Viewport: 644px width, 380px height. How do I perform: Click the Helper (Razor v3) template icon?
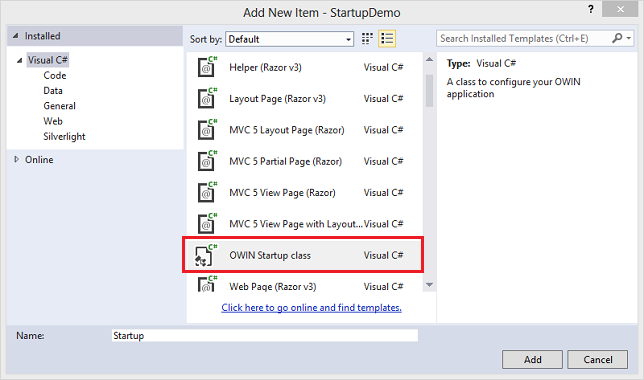207,67
